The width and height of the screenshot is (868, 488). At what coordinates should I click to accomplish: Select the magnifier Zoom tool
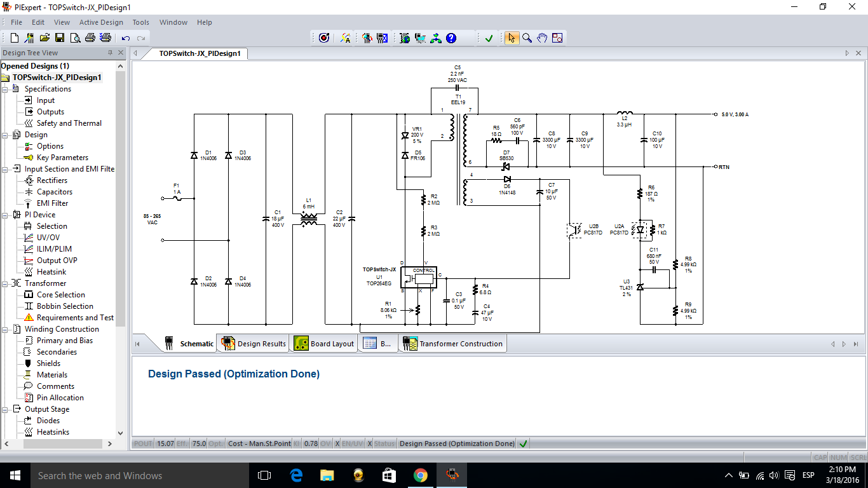527,38
